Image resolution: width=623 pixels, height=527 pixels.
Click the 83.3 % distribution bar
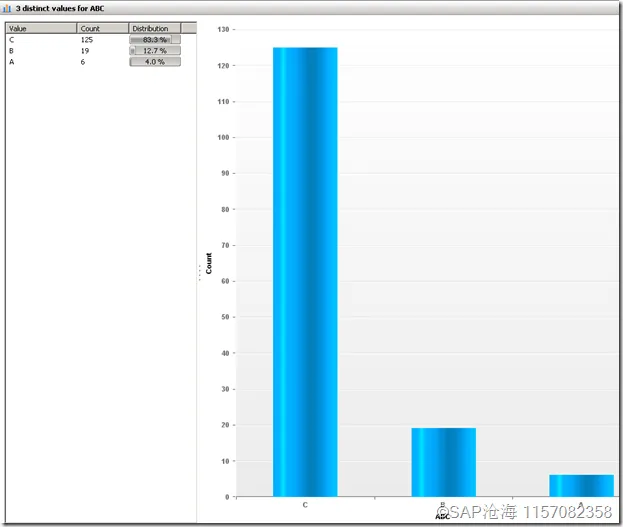(x=155, y=40)
